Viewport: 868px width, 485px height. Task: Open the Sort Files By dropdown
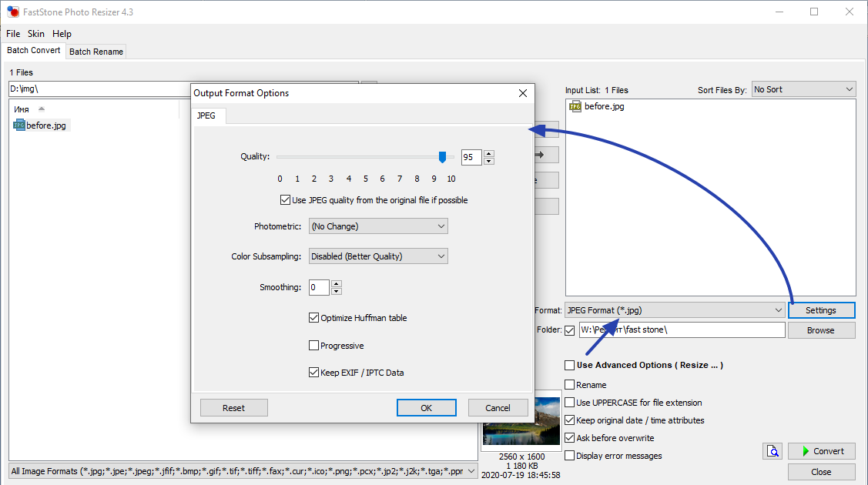[x=803, y=89]
